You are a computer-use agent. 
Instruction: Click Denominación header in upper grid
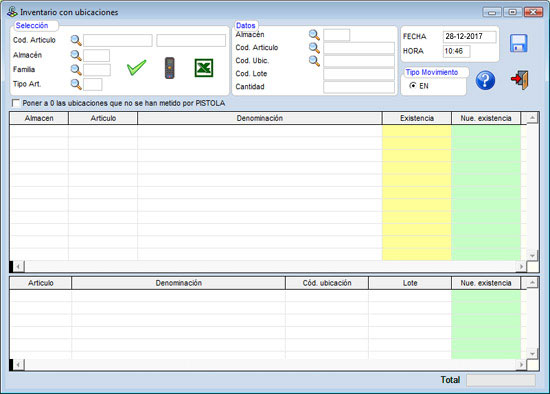pyautogui.click(x=260, y=118)
